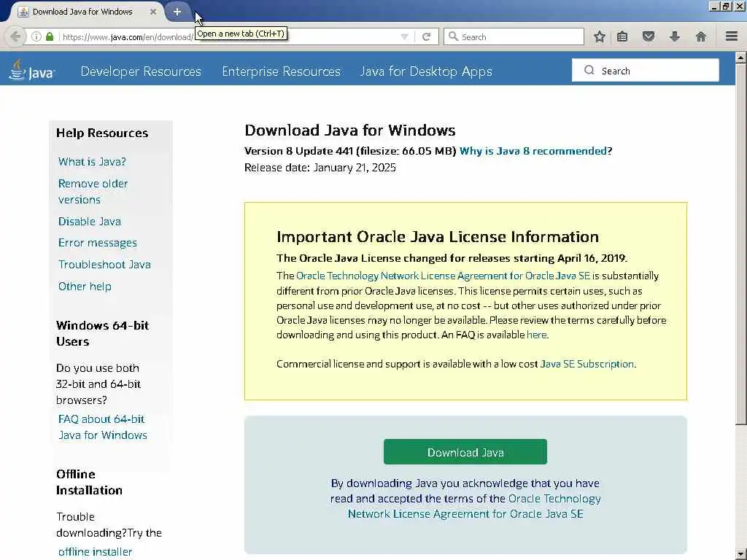Click the green padlock security icon
747x560 pixels.
click(x=50, y=36)
